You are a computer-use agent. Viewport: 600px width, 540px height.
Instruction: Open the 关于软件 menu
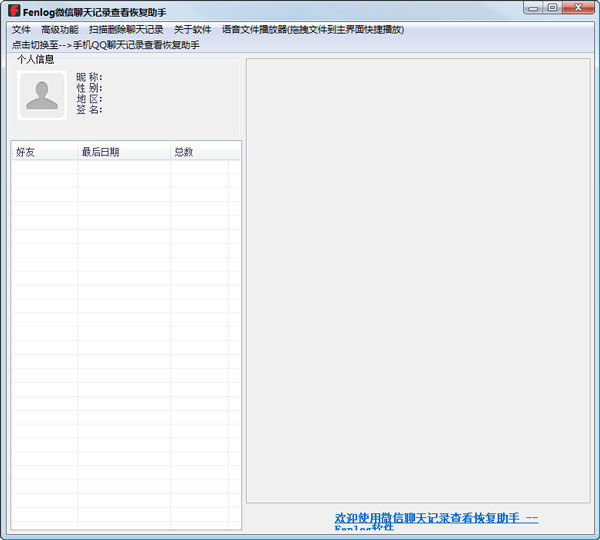pos(192,30)
